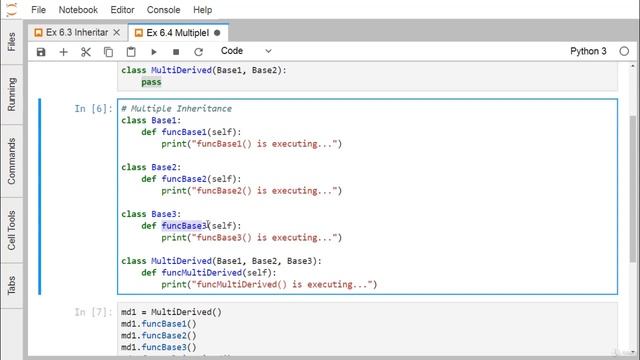Click the In [7] cell prompt
The height and width of the screenshot is (360, 640).
[93, 312]
